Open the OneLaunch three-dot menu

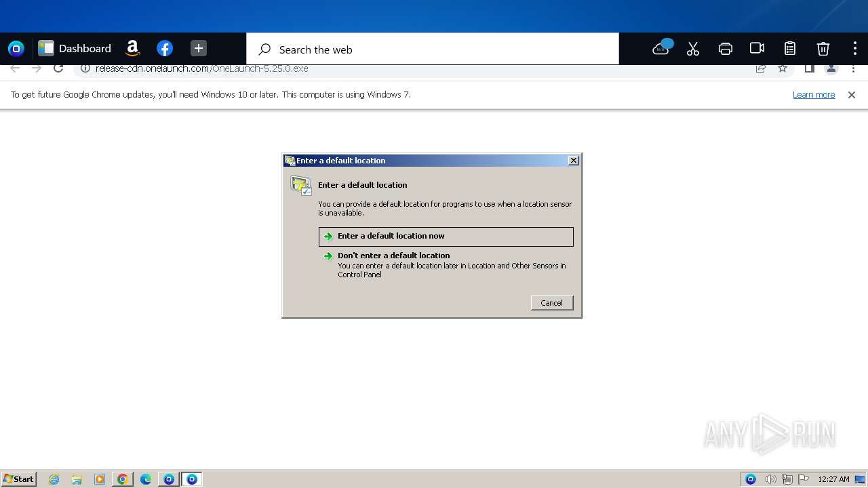pyautogui.click(x=855, y=48)
